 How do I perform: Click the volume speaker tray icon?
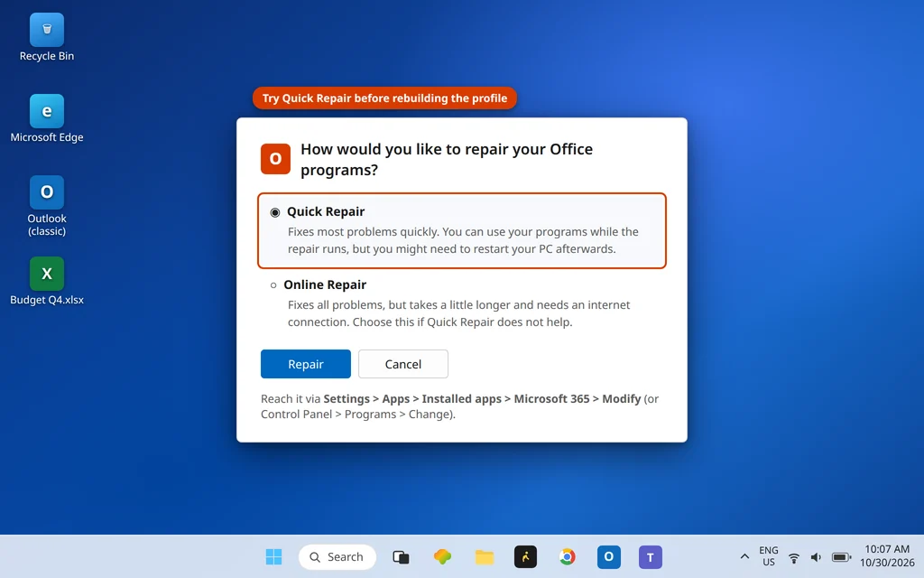coord(816,557)
